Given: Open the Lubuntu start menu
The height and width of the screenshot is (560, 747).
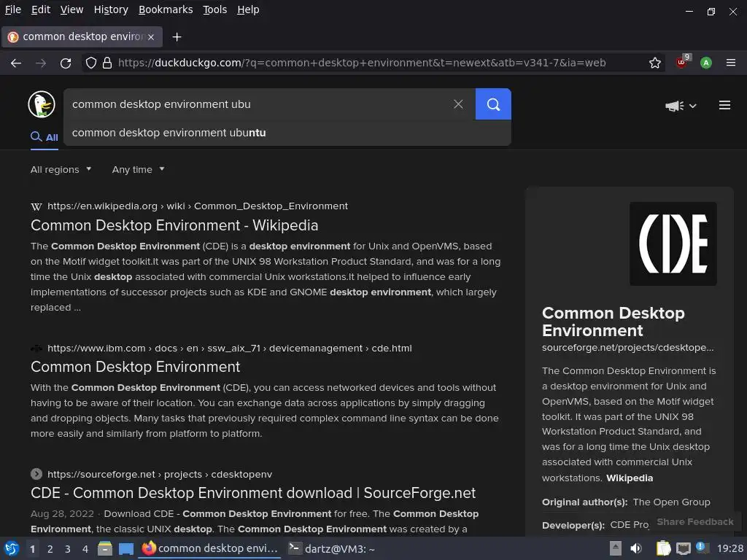Looking at the screenshot, I should coord(12,548).
